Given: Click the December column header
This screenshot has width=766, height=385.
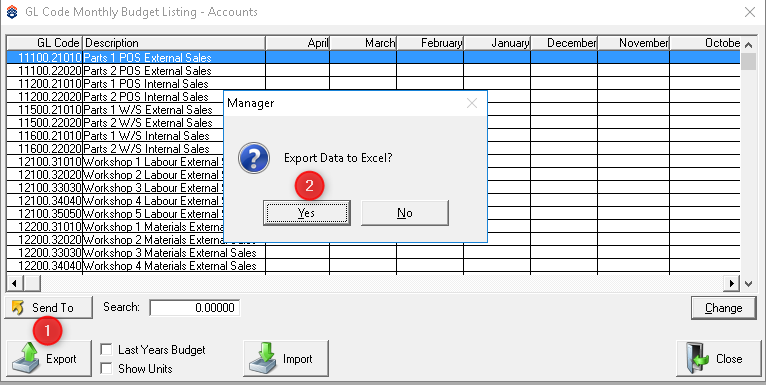Looking at the screenshot, I should pyautogui.click(x=564, y=43).
